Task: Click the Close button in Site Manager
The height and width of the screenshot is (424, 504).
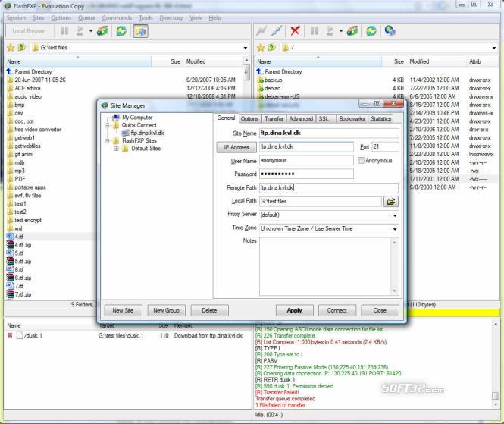Action: coord(380,310)
